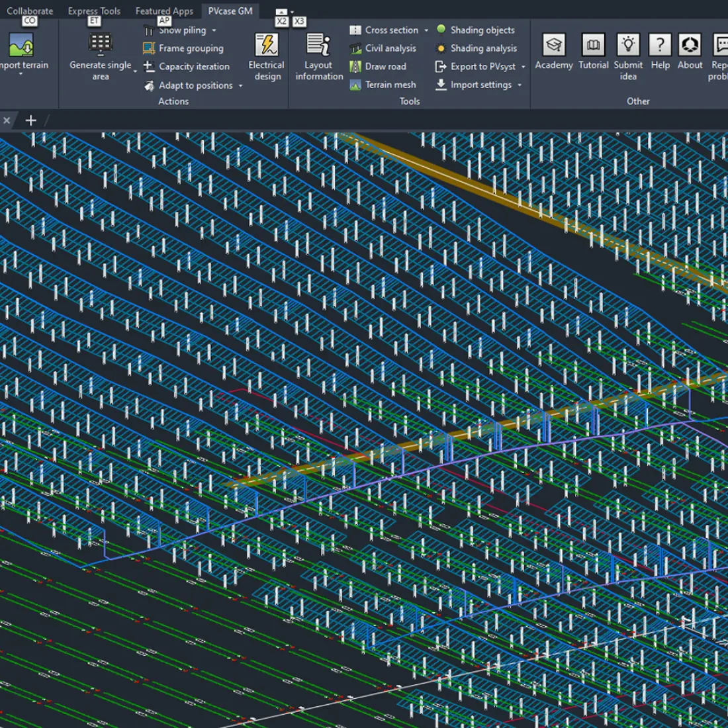Viewport: 728px width, 728px height.
Task: Expand the Generate single area dropdown arrow
Action: [135, 71]
